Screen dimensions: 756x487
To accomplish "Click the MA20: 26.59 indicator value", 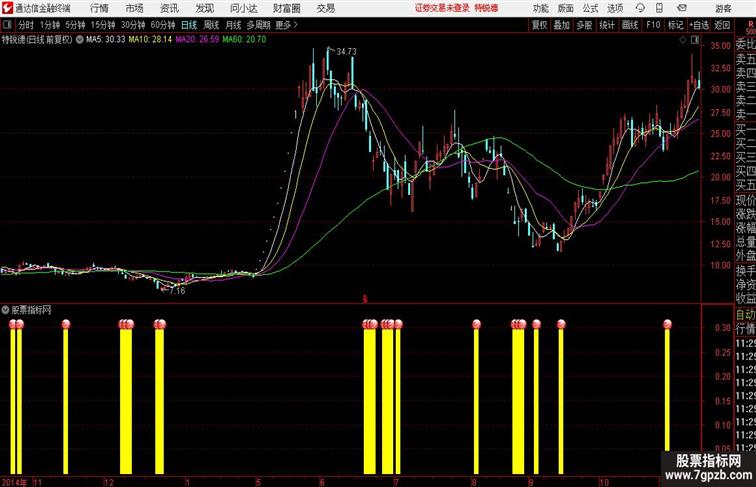I will point(197,40).
